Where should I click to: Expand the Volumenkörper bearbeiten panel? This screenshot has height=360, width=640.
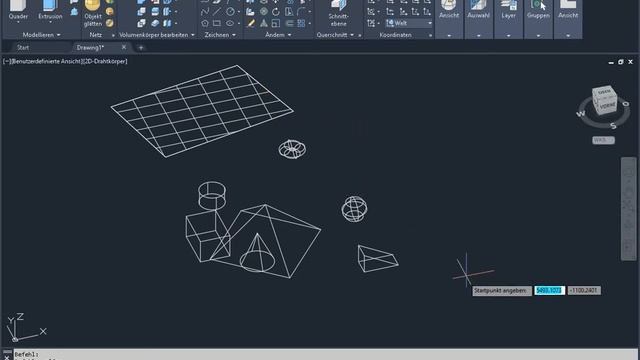(x=157, y=35)
